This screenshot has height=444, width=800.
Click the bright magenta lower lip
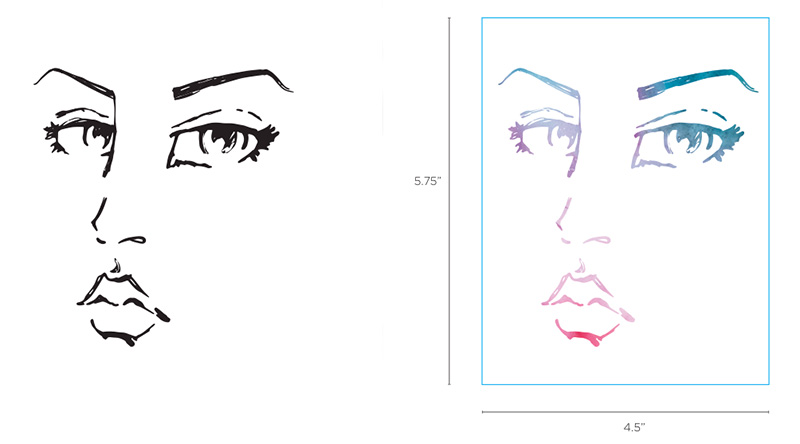[x=587, y=334]
